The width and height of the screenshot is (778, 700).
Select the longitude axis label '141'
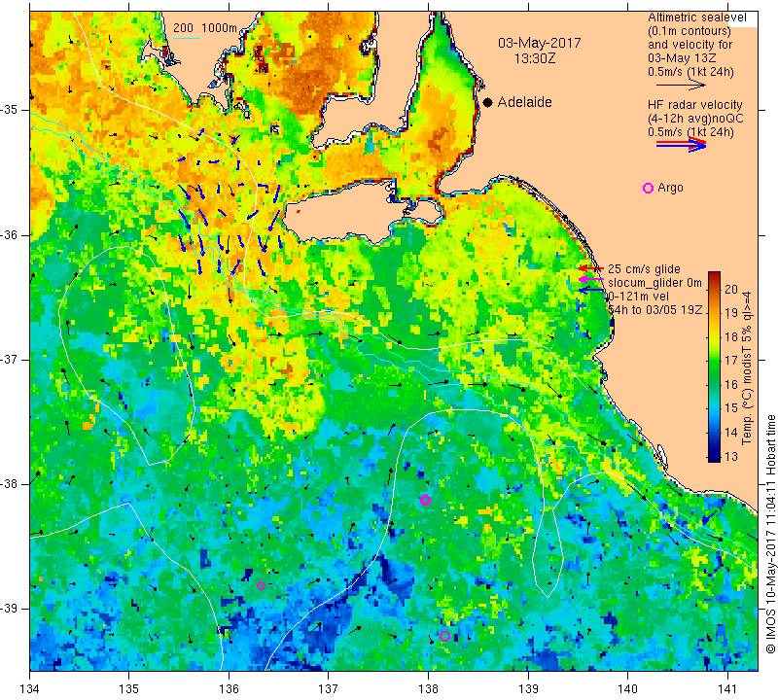click(727, 689)
